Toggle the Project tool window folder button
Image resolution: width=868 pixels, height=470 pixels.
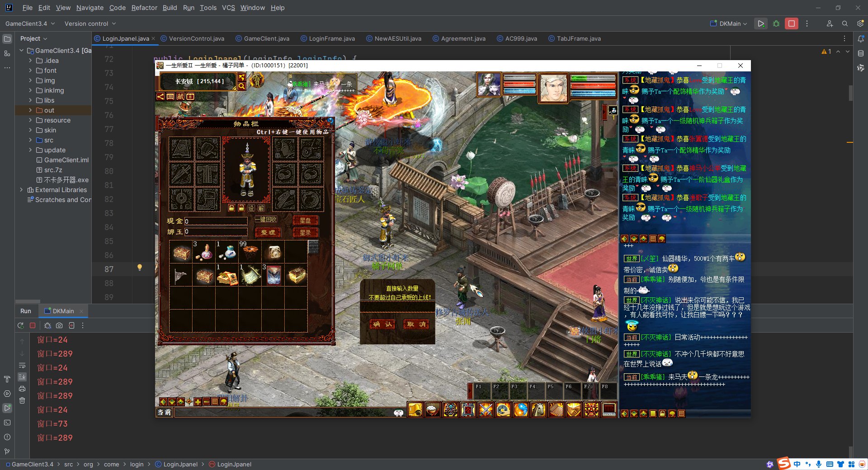point(7,39)
